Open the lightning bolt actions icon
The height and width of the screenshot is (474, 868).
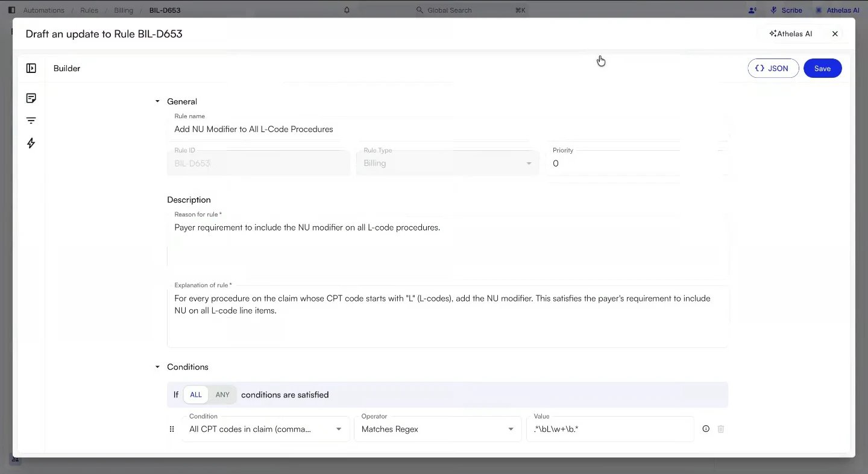point(31,143)
